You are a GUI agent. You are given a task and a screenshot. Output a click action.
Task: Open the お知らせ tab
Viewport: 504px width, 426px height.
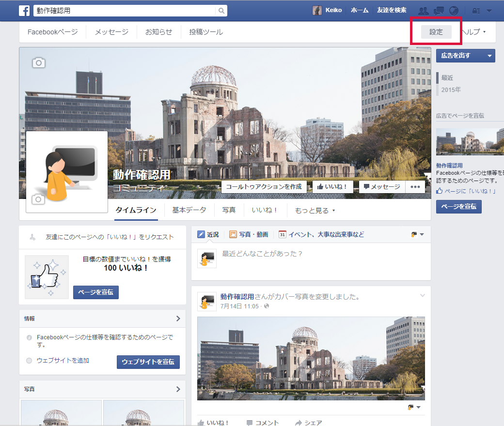pyautogui.click(x=159, y=32)
